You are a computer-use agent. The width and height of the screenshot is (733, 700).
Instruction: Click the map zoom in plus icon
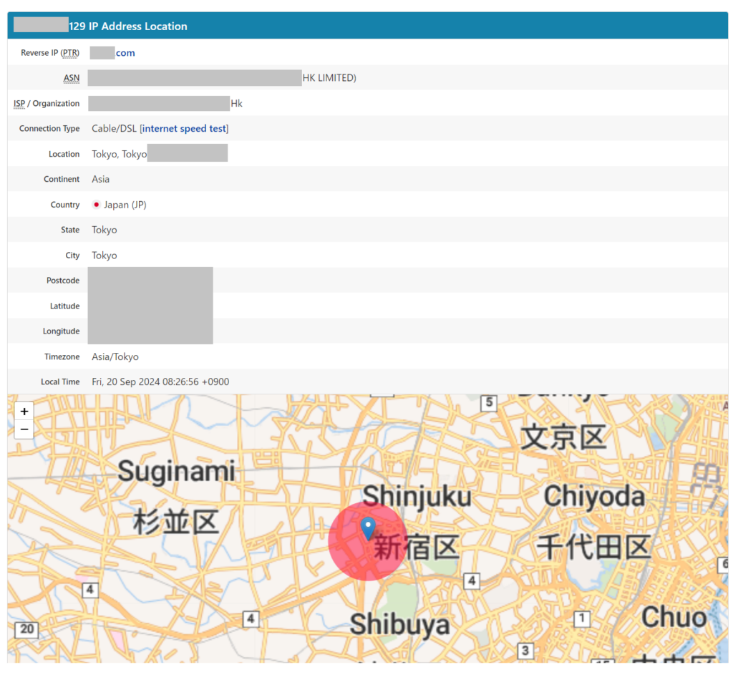point(24,411)
